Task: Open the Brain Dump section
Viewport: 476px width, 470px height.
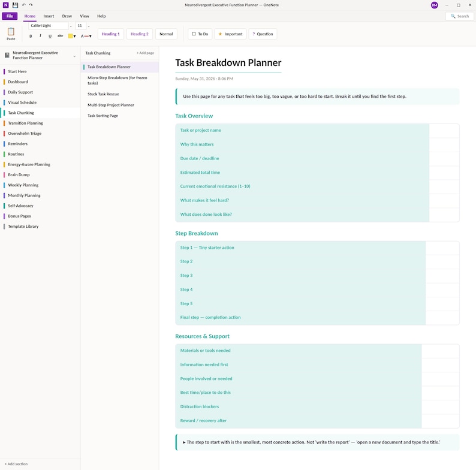Action: [40, 175]
